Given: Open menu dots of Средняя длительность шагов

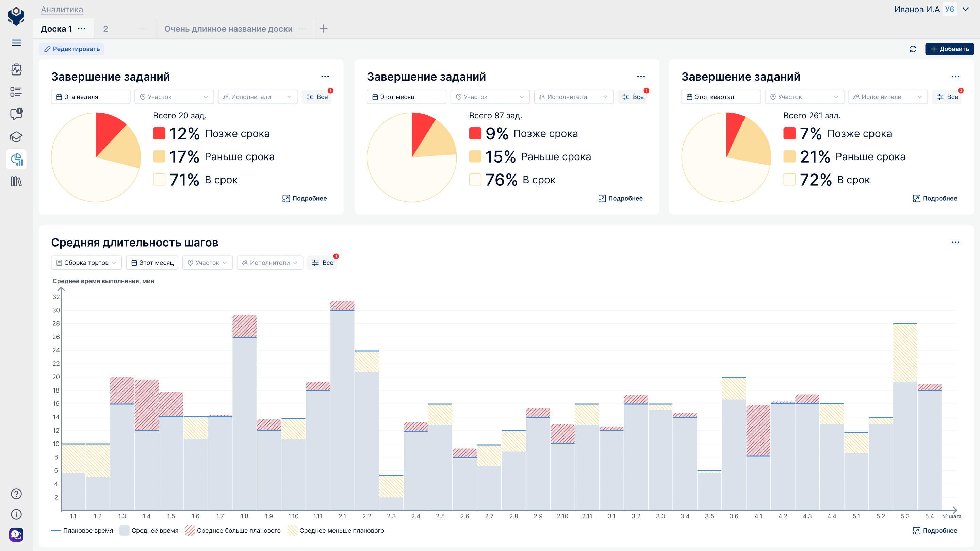Looking at the screenshot, I should pyautogui.click(x=955, y=242).
